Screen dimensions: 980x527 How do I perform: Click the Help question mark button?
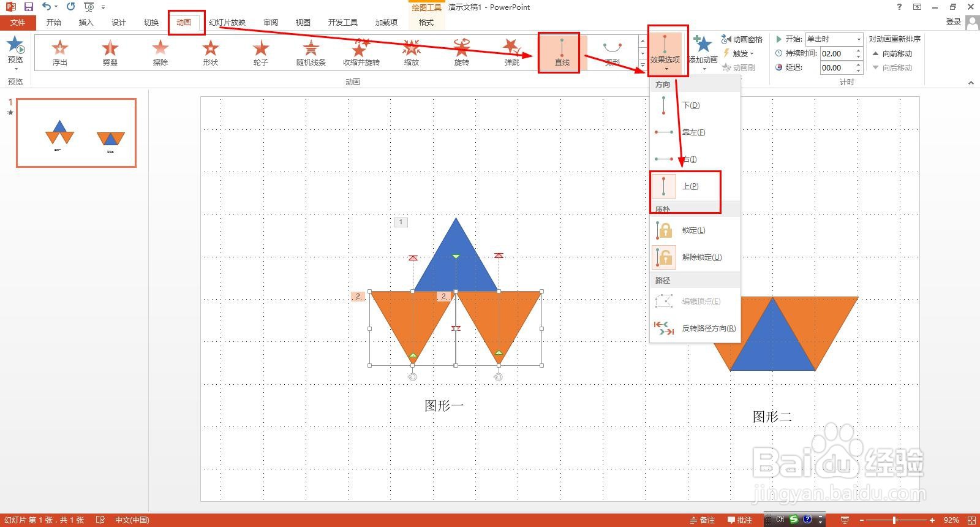click(x=899, y=7)
